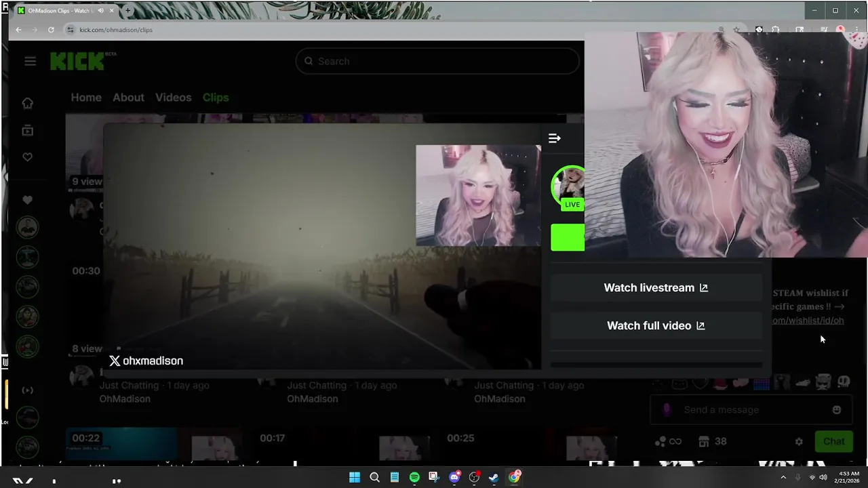Viewport: 868px width, 488px height.
Task: Click the OhMadison name under first Just Chatting clip
Action: point(125,399)
